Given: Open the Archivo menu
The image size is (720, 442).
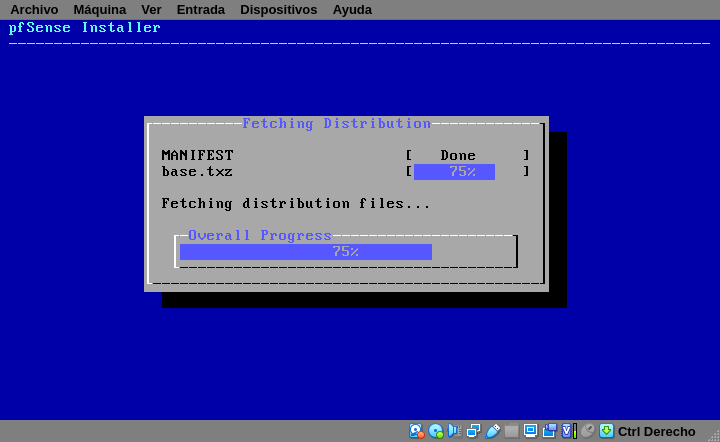Looking at the screenshot, I should [x=34, y=10].
